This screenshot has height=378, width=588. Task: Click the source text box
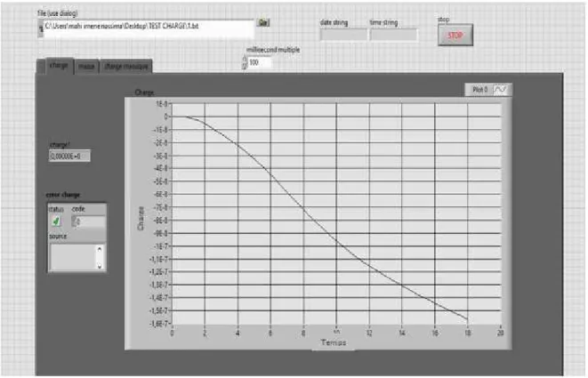(x=73, y=257)
